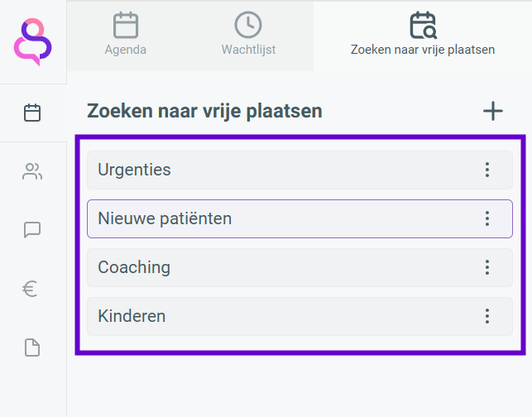Open the patients (people) sidebar icon
Image resolution: width=532 pixels, height=417 pixels.
[x=32, y=172]
